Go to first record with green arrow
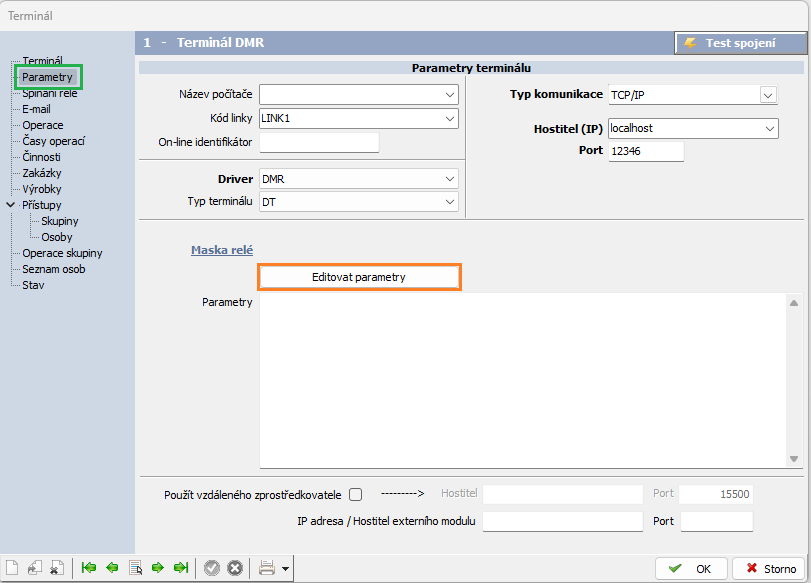 click(89, 568)
